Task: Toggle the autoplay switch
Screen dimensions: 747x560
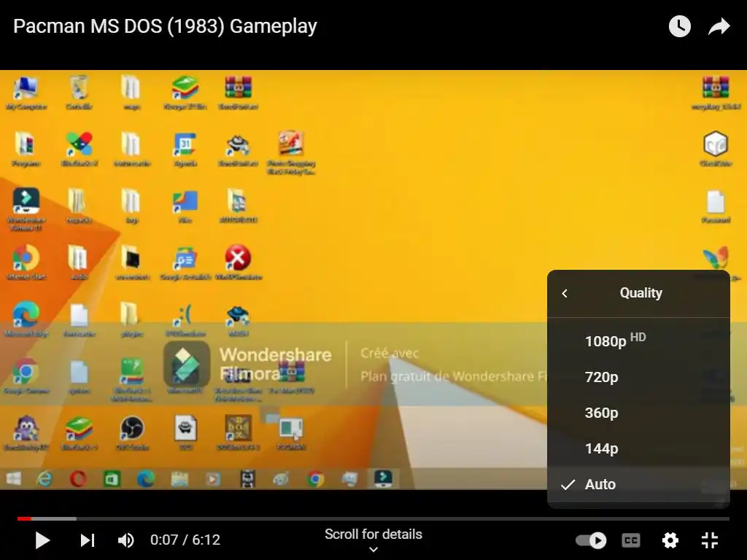Action: tap(591, 540)
